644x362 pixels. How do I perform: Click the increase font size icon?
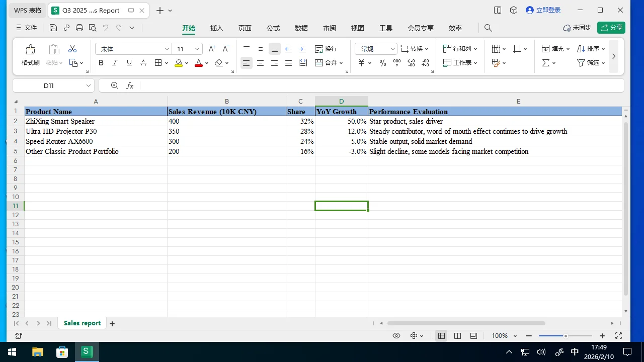point(212,49)
